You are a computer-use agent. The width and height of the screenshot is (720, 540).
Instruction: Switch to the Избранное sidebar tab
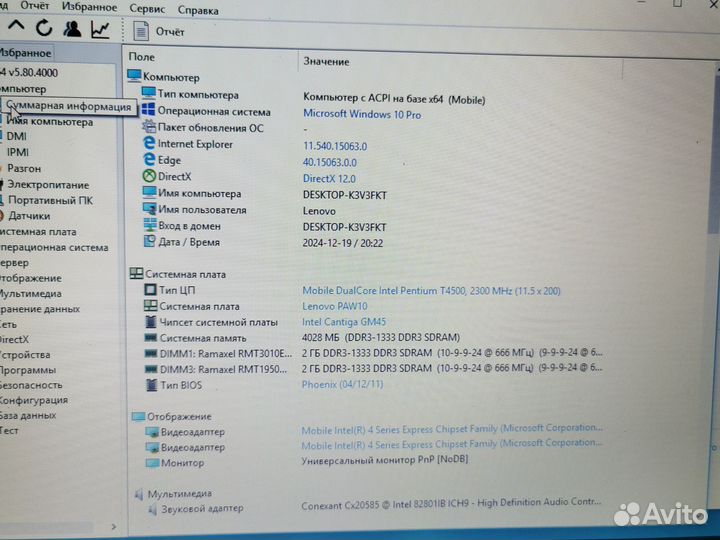(26, 53)
